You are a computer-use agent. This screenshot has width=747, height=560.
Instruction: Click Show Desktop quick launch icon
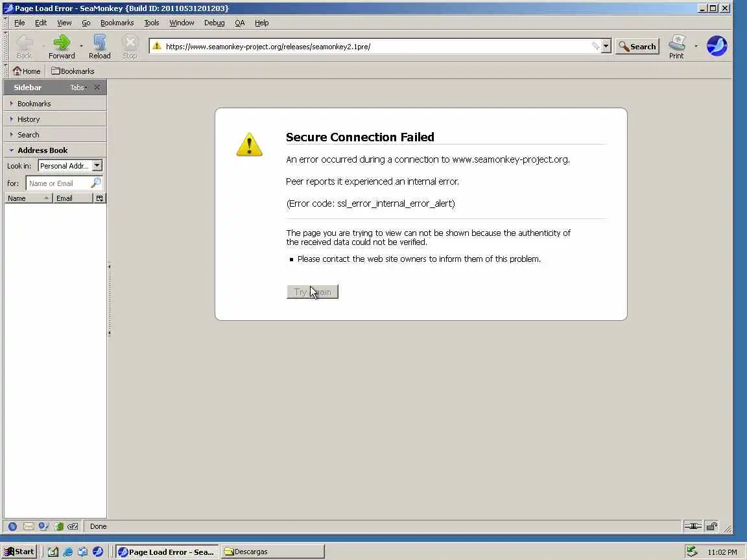(x=53, y=552)
